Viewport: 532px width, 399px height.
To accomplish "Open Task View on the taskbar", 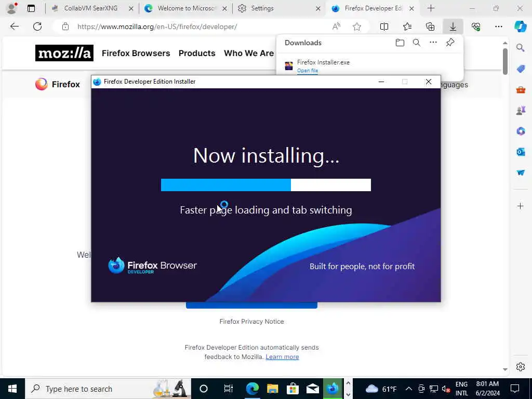I will (228, 389).
